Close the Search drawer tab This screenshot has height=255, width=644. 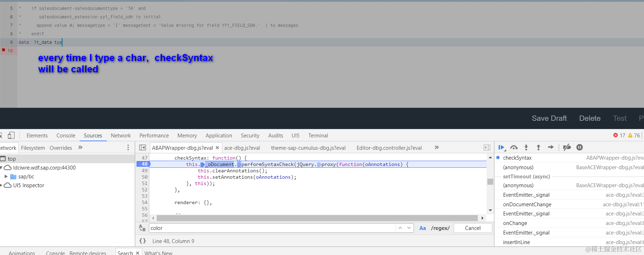click(x=138, y=253)
